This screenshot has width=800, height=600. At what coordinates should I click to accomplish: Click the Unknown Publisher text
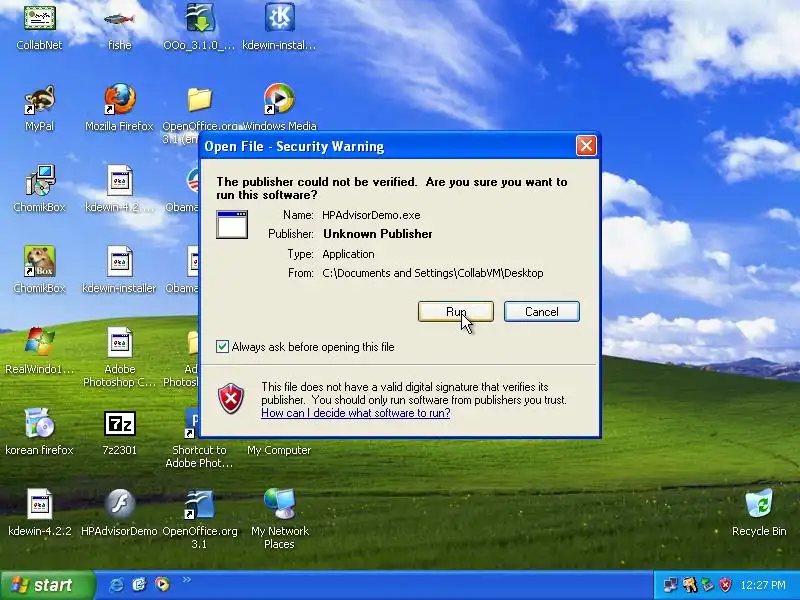coord(378,234)
